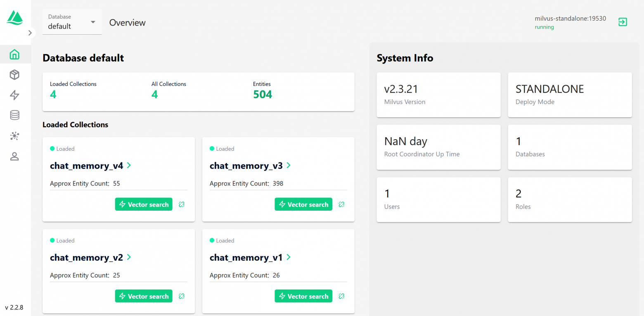This screenshot has height=316, width=644.
Task: Start Vector search for chat_memory_v2
Action: pos(144,296)
